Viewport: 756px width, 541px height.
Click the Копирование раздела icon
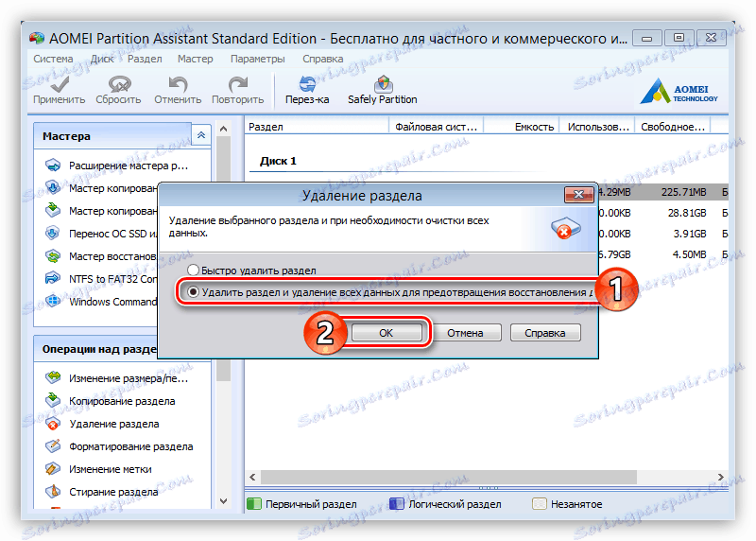pyautogui.click(x=53, y=400)
